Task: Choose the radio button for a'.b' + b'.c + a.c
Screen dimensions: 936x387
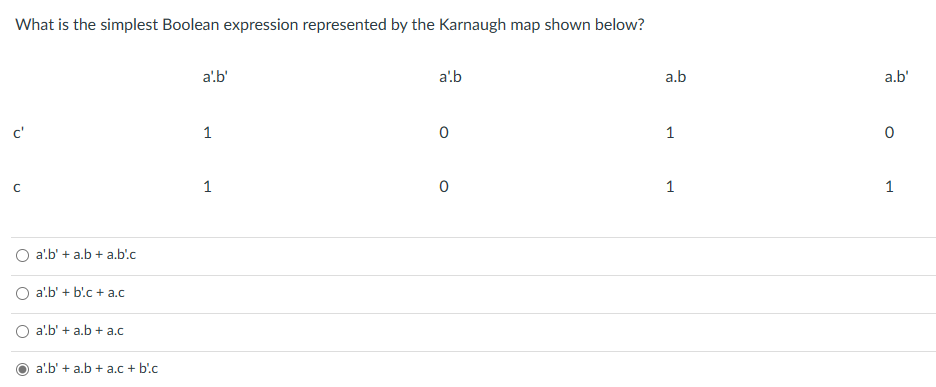Action: (22, 294)
